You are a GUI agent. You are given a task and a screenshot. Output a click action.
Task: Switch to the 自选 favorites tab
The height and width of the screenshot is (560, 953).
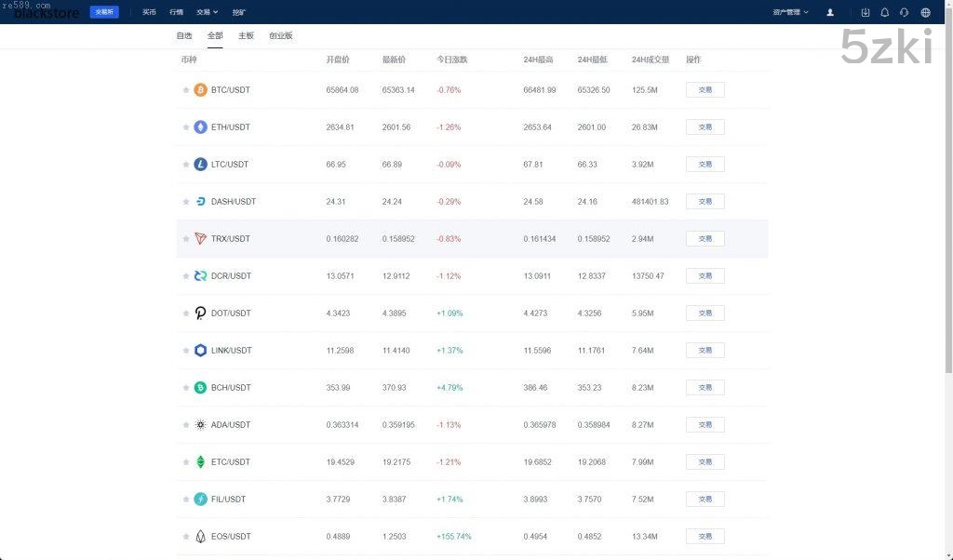click(184, 35)
